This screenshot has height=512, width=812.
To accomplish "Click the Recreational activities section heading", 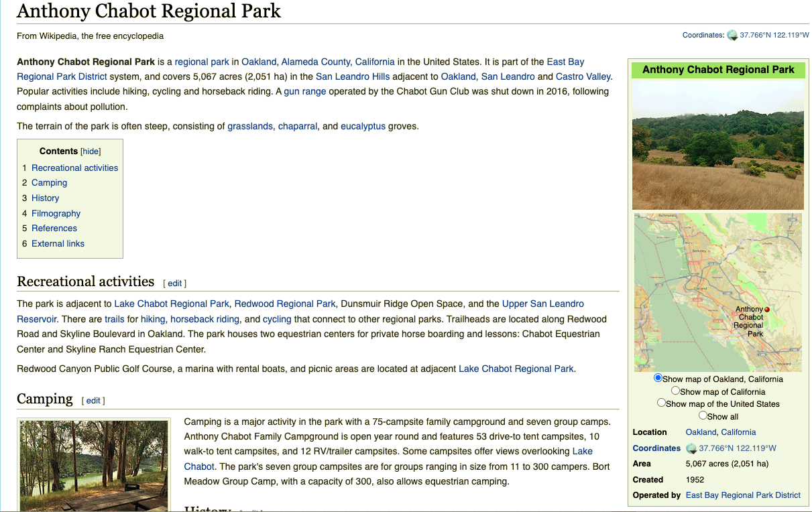I will click(x=86, y=281).
